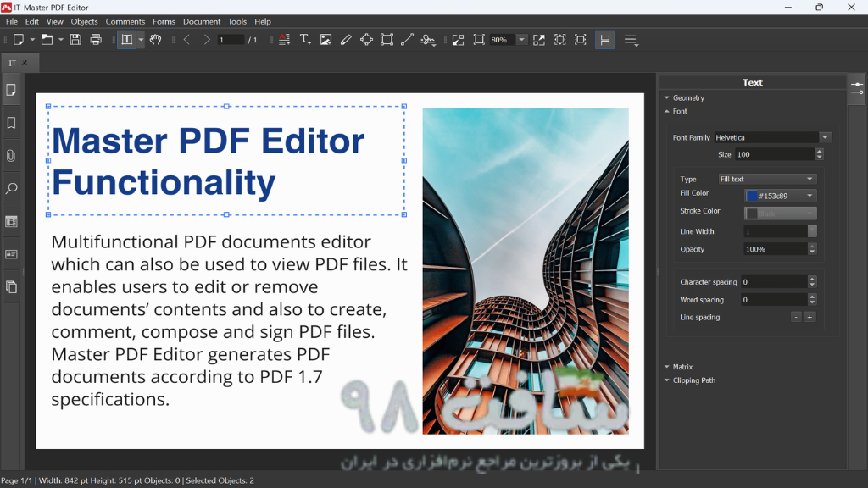This screenshot has width=868, height=488.
Task: Open the Forms menu
Action: [x=164, y=21]
